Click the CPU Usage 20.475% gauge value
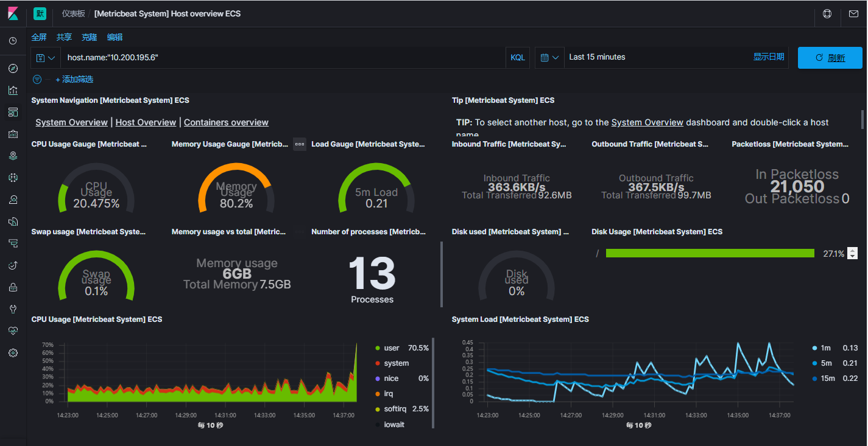Image resolution: width=868 pixels, height=446 pixels. (96, 204)
